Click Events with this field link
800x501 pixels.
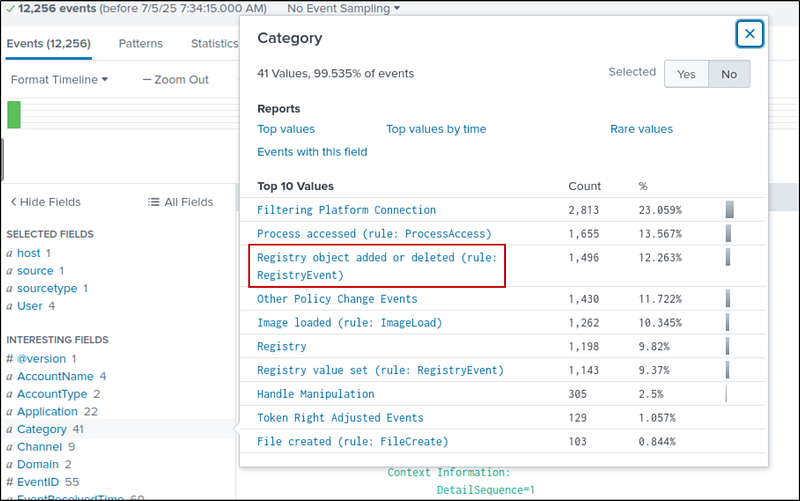312,152
